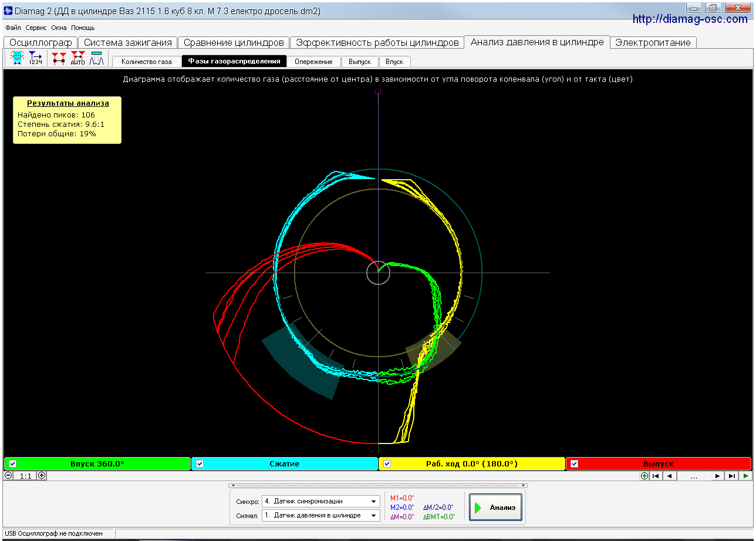Click the yellow Раб. ход color bar
Screen dimensions: 756x541
(472, 464)
